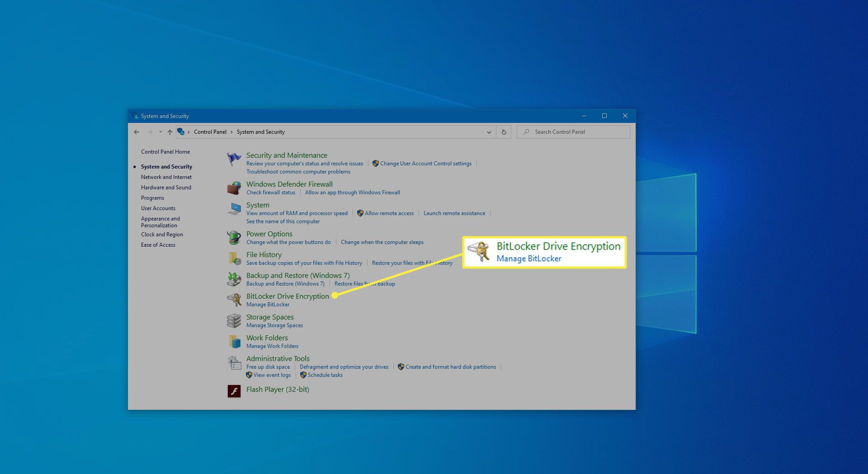Viewport: 868px width, 474px height.
Task: Click Troubleshoot common computer problems
Action: point(298,172)
